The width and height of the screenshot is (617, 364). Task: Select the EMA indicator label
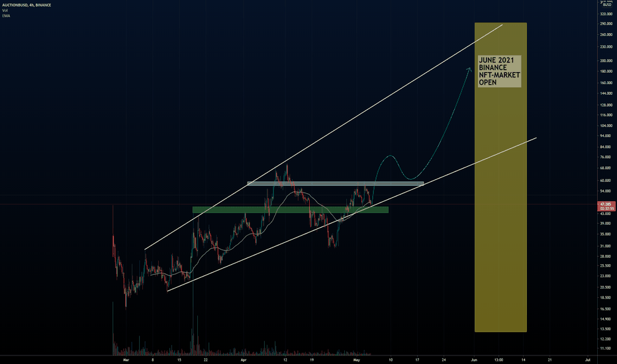pyautogui.click(x=6, y=16)
